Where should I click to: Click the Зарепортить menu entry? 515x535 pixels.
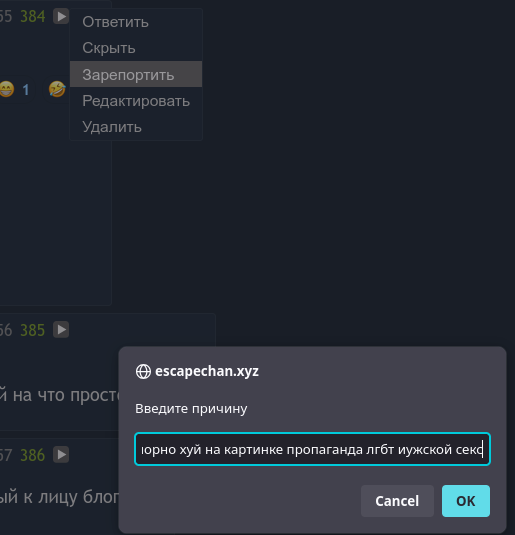tap(136, 74)
